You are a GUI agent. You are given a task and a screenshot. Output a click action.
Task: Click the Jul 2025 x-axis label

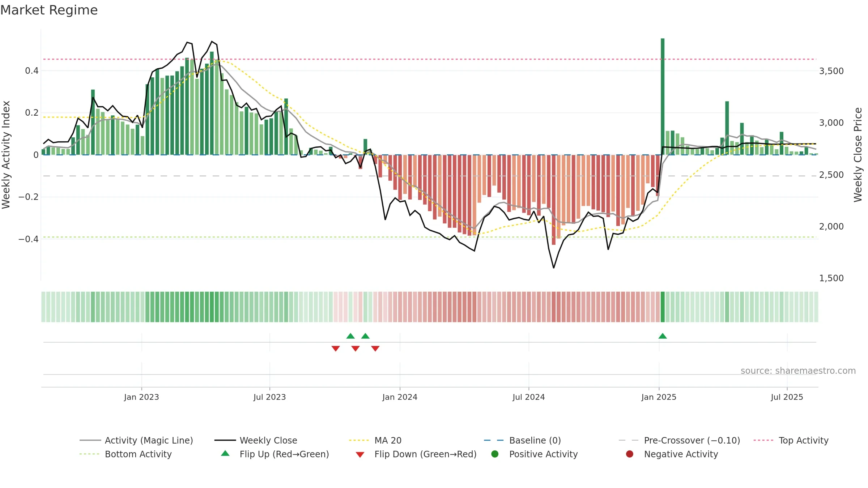787,397
